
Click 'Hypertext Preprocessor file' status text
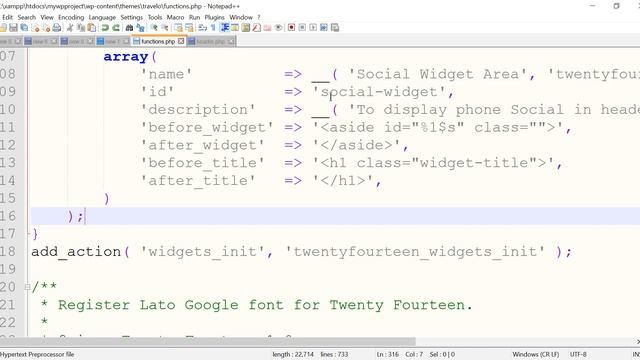(37, 354)
